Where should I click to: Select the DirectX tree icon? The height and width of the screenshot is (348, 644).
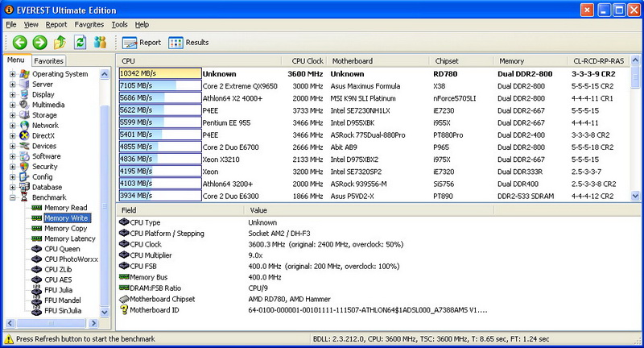(x=25, y=135)
